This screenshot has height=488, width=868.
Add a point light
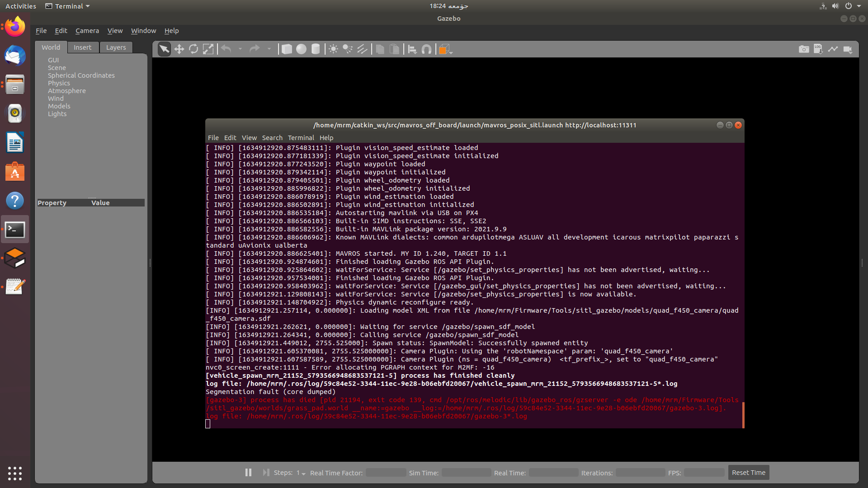pos(333,49)
